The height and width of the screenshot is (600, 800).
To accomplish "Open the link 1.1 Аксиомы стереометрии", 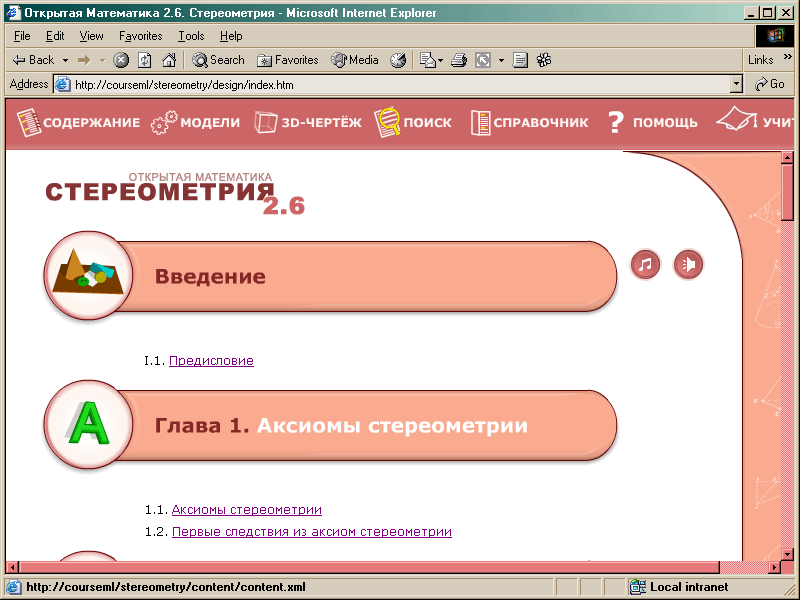I will pos(247,510).
